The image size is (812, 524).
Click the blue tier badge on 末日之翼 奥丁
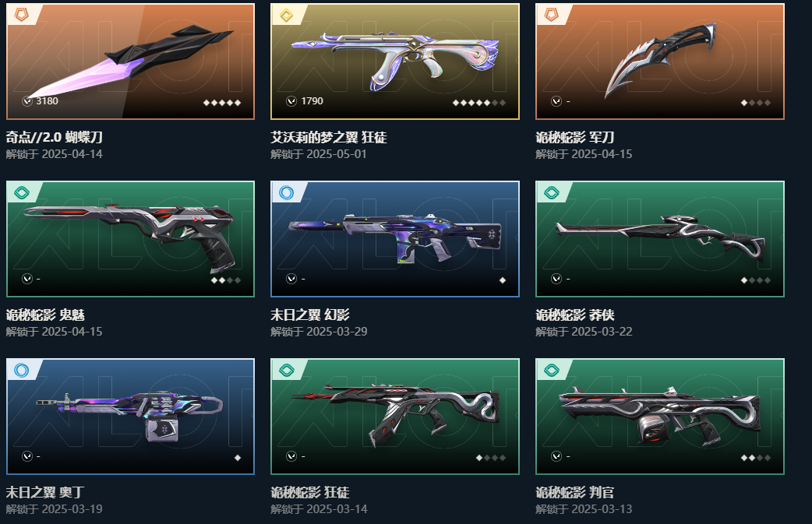pyautogui.click(x=22, y=371)
